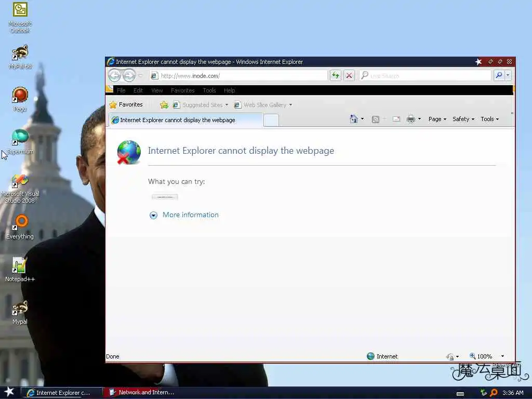Screen dimensions: 532x399
Task: Open search provider dropdown arrow
Action: (x=508, y=75)
